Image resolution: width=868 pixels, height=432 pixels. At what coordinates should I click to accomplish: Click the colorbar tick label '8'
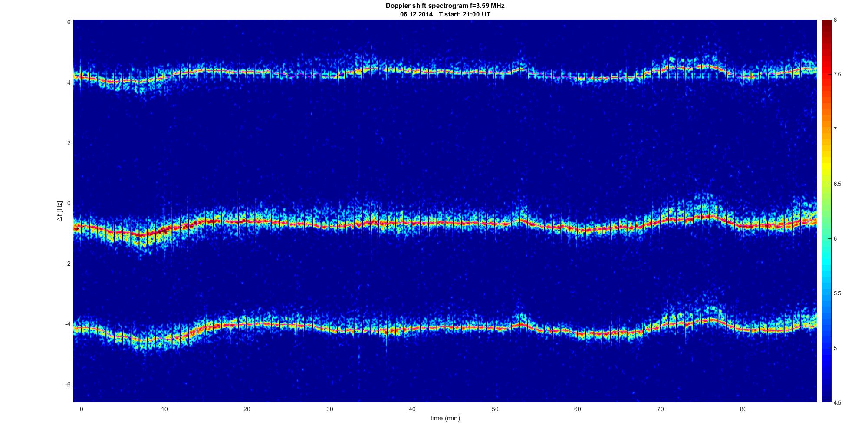click(x=835, y=20)
